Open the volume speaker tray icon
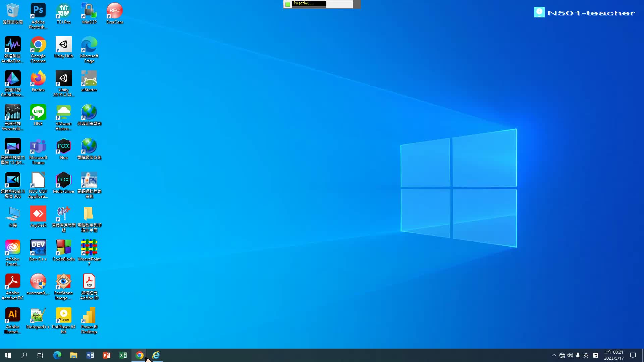The image size is (644, 362). click(570, 355)
